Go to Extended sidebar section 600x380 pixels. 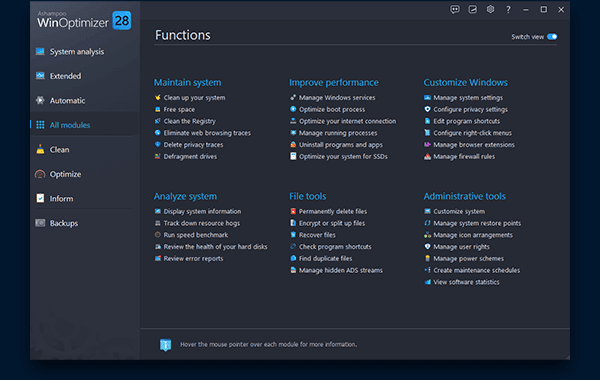pyautogui.click(x=65, y=76)
